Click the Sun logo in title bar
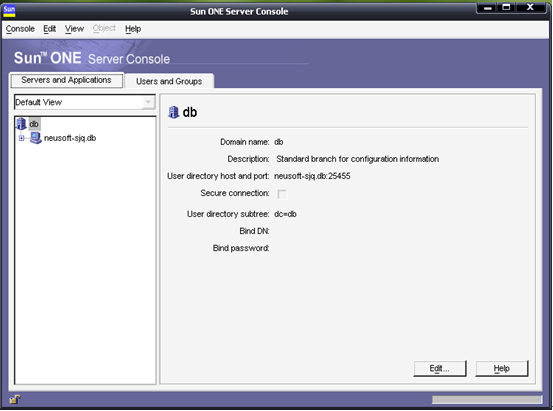This screenshot has height=411, width=553. 9,10
